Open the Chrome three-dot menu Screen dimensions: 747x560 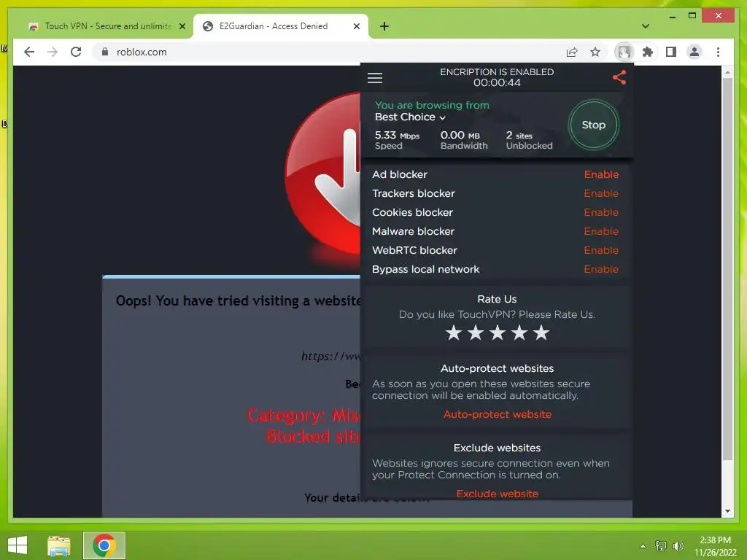click(x=718, y=52)
